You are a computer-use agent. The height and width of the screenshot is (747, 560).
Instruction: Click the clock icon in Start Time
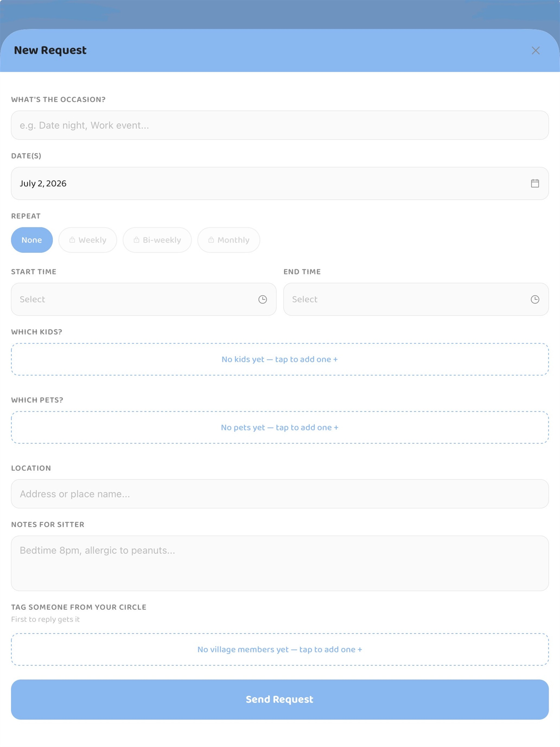tap(263, 299)
